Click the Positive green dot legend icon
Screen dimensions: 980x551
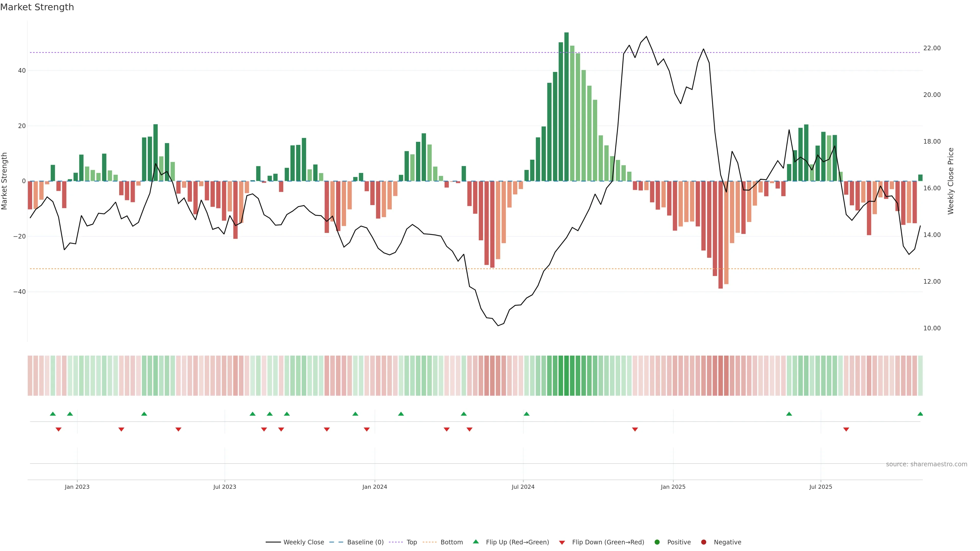click(x=657, y=542)
